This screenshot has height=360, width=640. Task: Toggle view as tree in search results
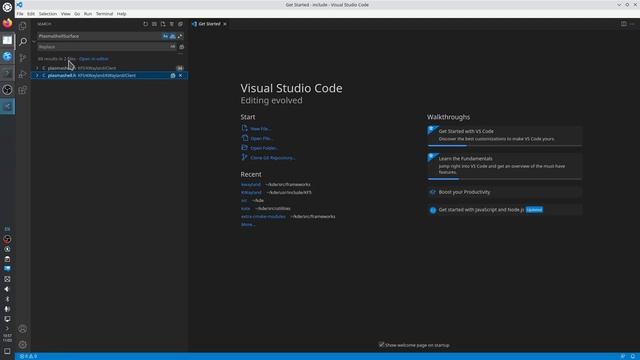(x=172, y=24)
